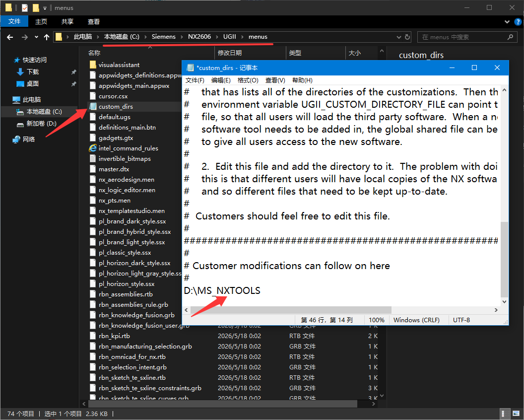Click Notepad vertical scrollbar thumb

[504, 259]
